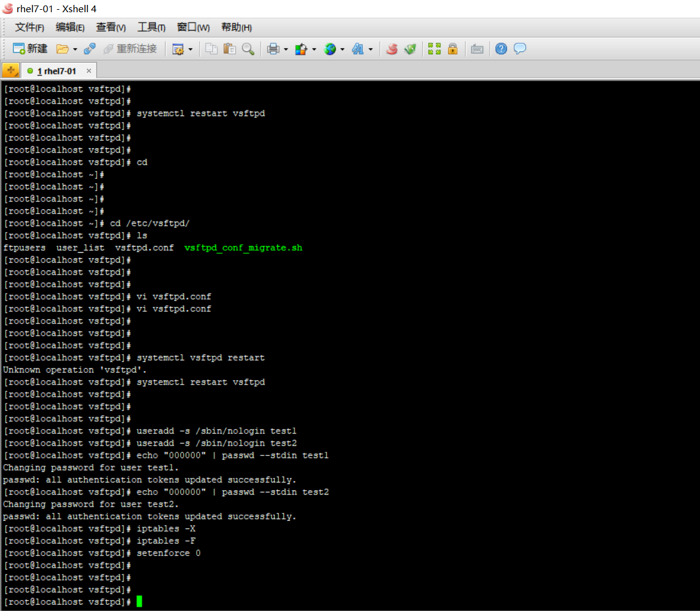Click the green vsftpd_conf_migrate.sh filename
700x611 pixels.
click(x=243, y=248)
